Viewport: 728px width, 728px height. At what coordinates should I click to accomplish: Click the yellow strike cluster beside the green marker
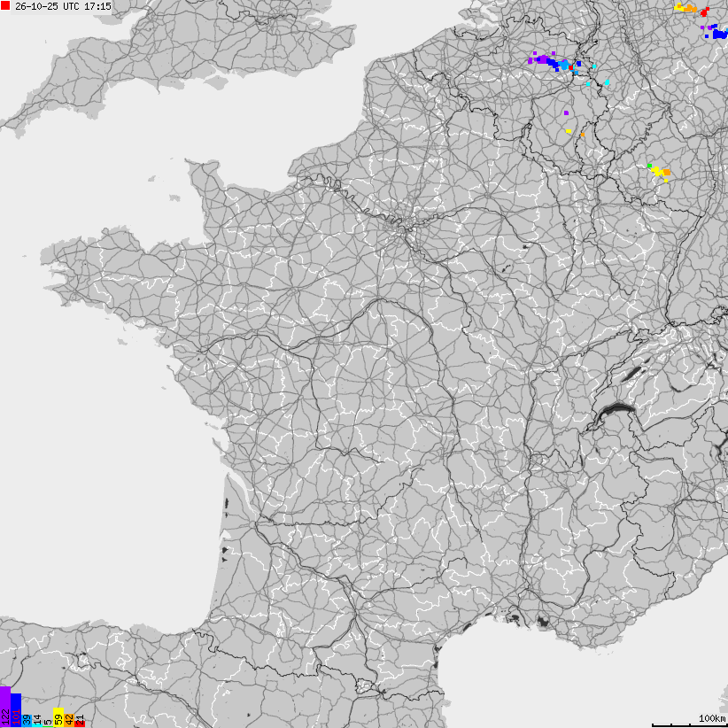(657, 171)
